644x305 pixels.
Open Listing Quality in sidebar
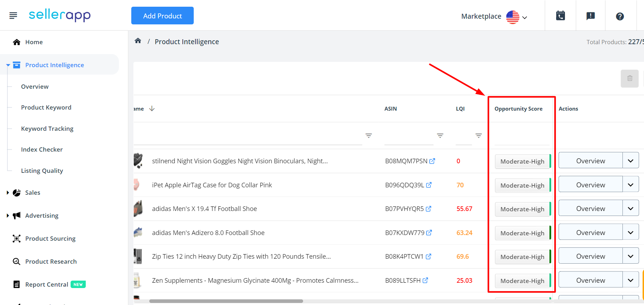click(42, 171)
